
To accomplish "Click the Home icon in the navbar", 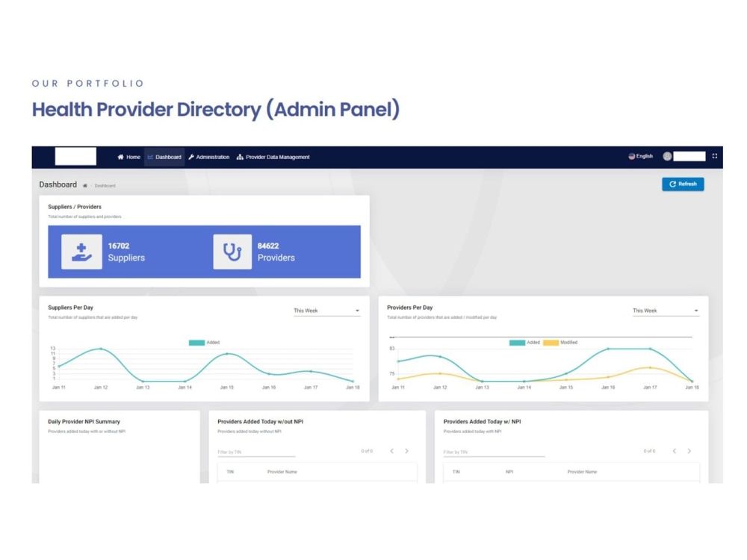I will (120, 157).
